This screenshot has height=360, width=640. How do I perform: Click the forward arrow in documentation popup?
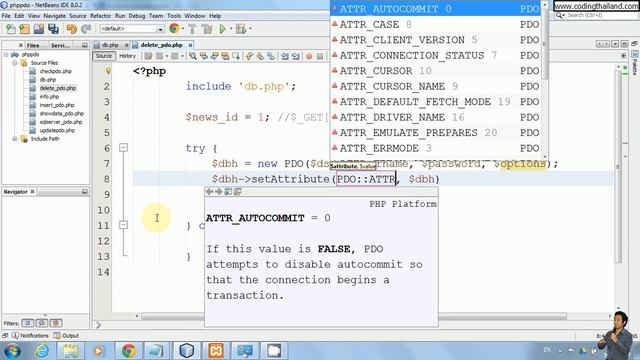[x=218, y=191]
